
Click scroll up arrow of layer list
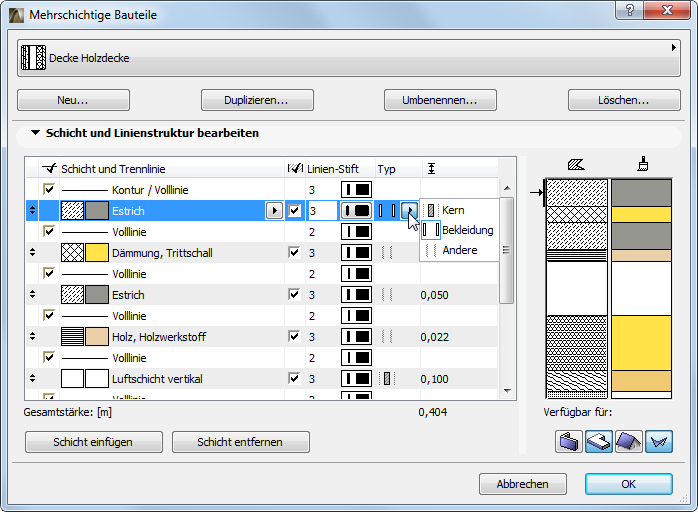click(x=507, y=188)
